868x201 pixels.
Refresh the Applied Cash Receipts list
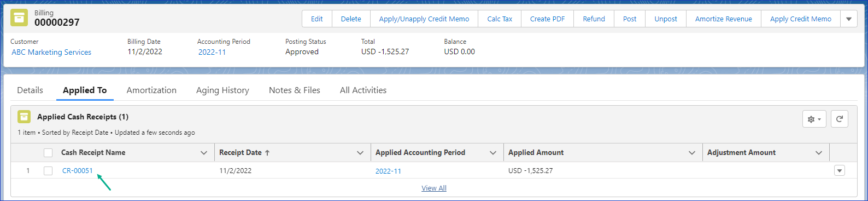(840, 119)
